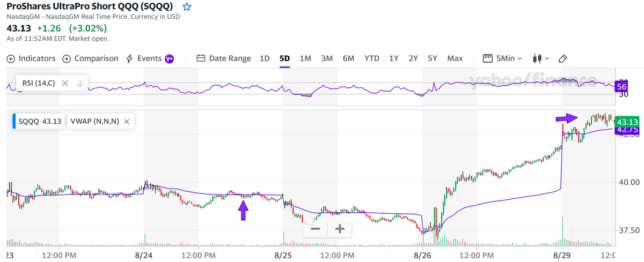Click the purple Y+ premium badge
Screen dimensions: 644x262
[x=169, y=58]
